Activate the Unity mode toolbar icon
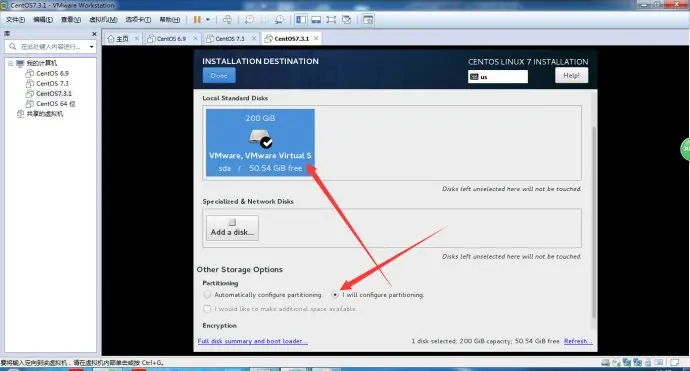690x371 pixels. tap(346, 19)
